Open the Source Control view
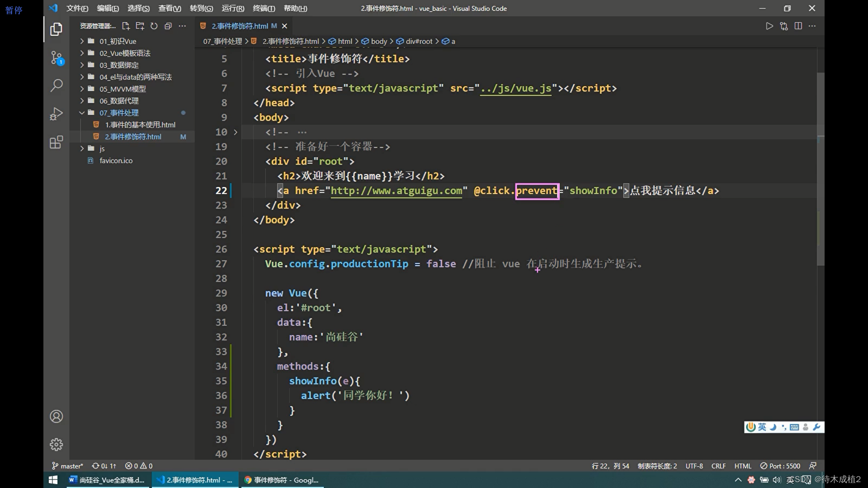This screenshot has height=488, width=868. (56, 57)
